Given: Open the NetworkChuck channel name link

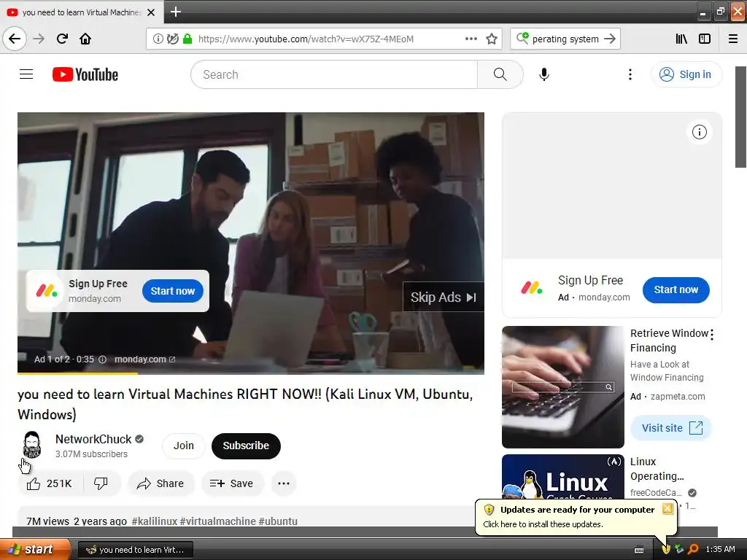Looking at the screenshot, I should [93, 439].
